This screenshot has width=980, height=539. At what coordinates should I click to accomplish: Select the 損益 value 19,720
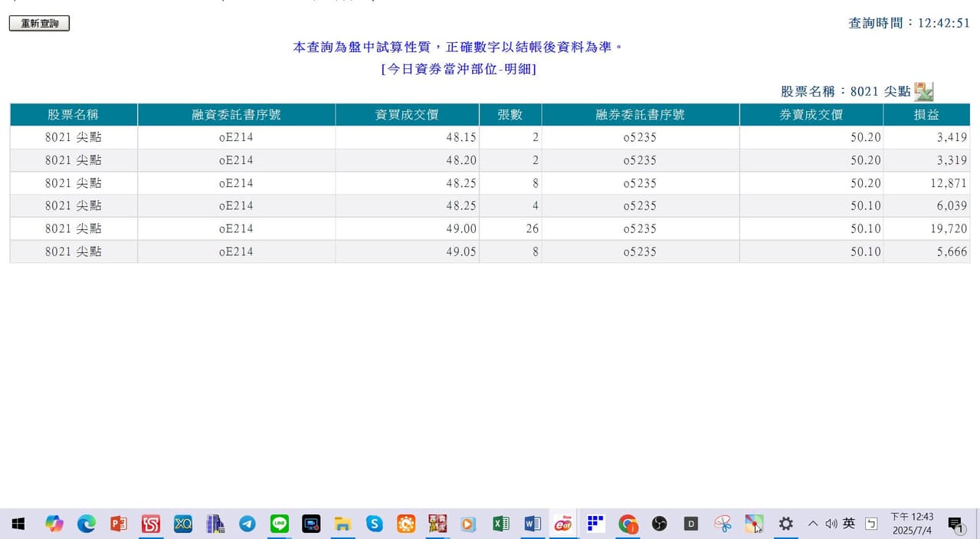pyautogui.click(x=926, y=228)
